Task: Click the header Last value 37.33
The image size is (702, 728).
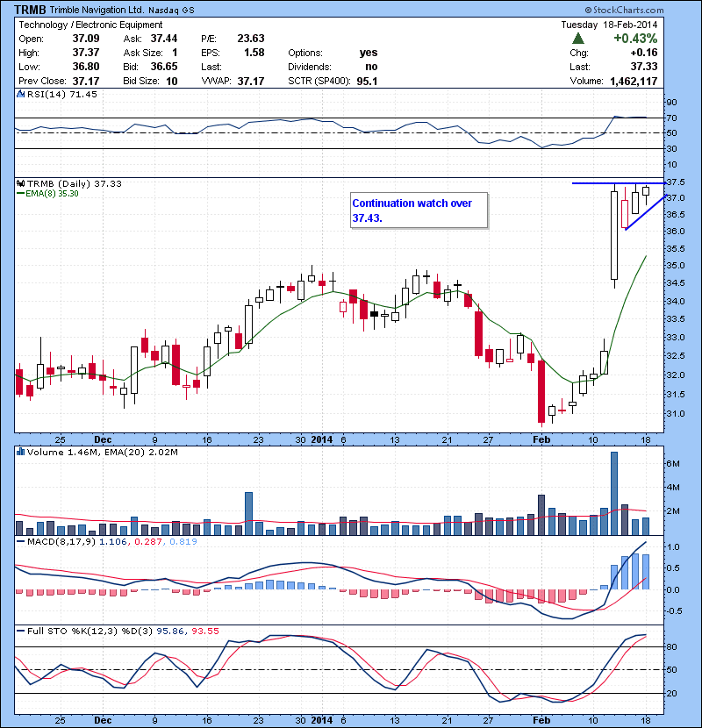Action: tap(644, 67)
